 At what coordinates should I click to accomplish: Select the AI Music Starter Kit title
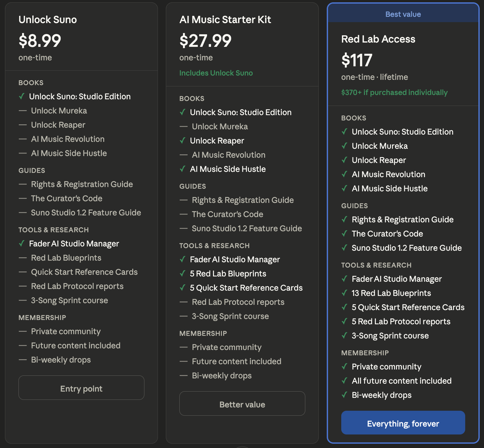225,19
